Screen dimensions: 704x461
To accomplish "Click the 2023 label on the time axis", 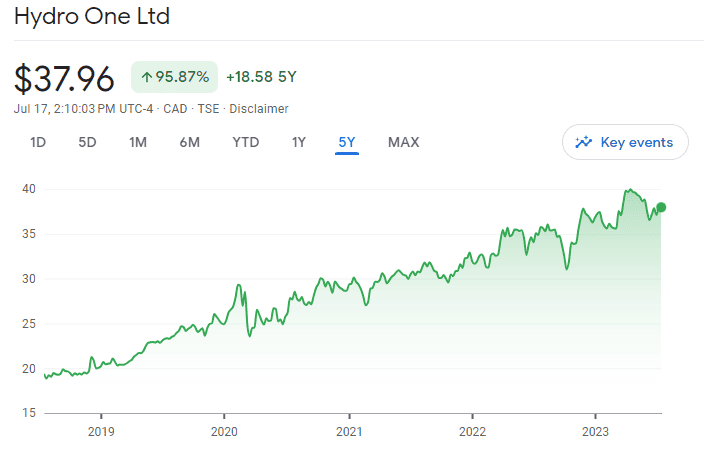I will [595, 432].
